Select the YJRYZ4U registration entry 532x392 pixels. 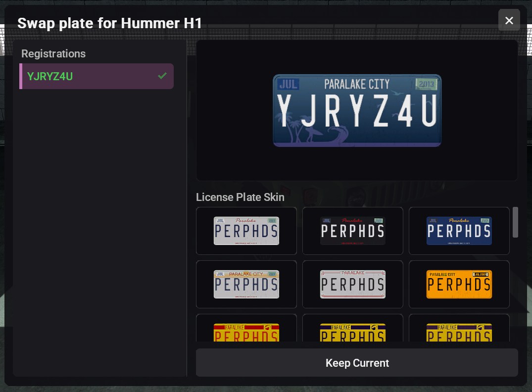[97, 76]
